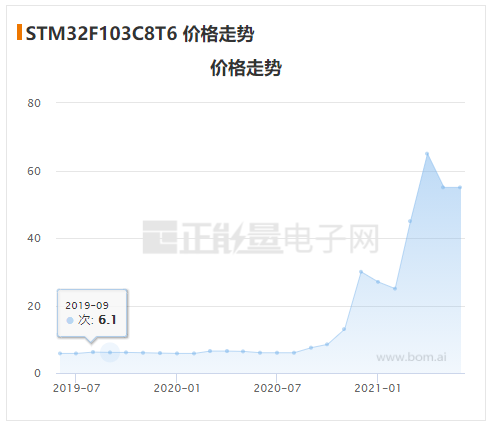The image size is (490, 426).
Task: Click the peak data point near 65
Action: pyautogui.click(x=427, y=154)
